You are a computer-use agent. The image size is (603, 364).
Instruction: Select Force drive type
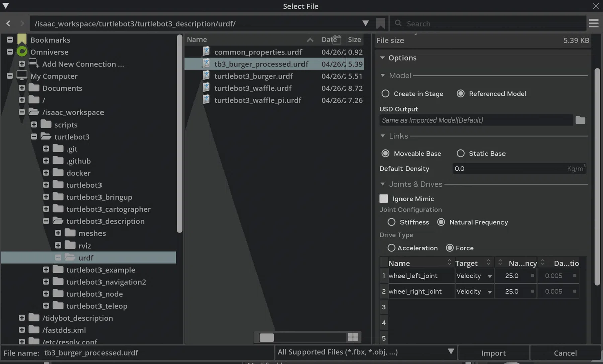(450, 248)
